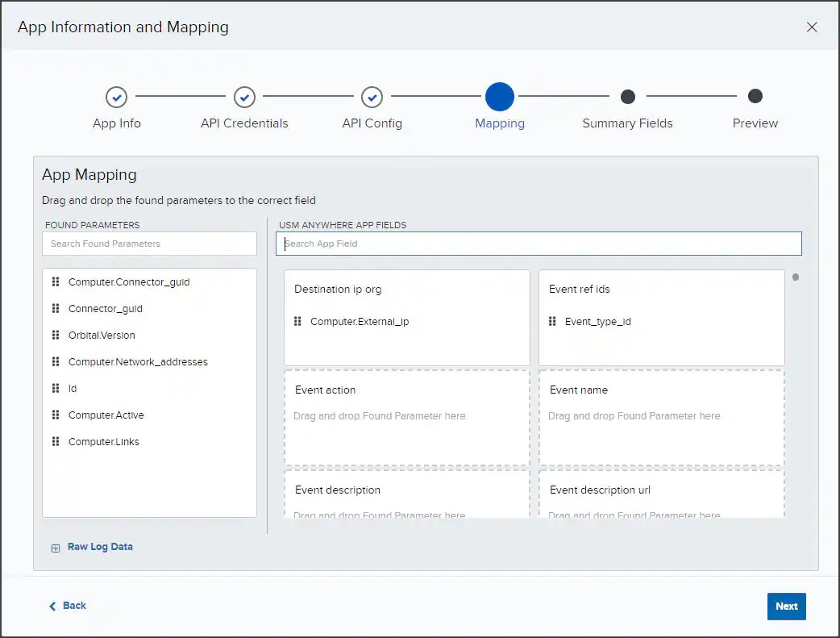Select the Summary Fields step
The height and width of the screenshot is (638, 840).
pyautogui.click(x=627, y=98)
